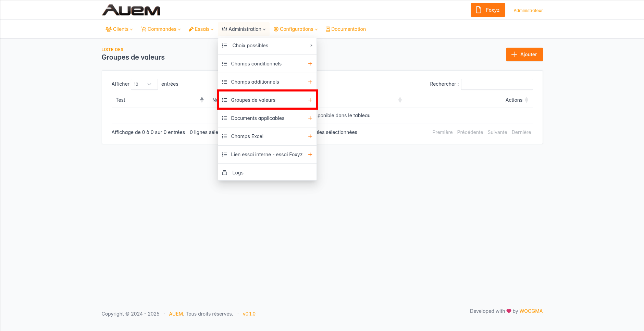Open Documents applicables menu entry
The width and height of the screenshot is (644, 331).
(258, 118)
